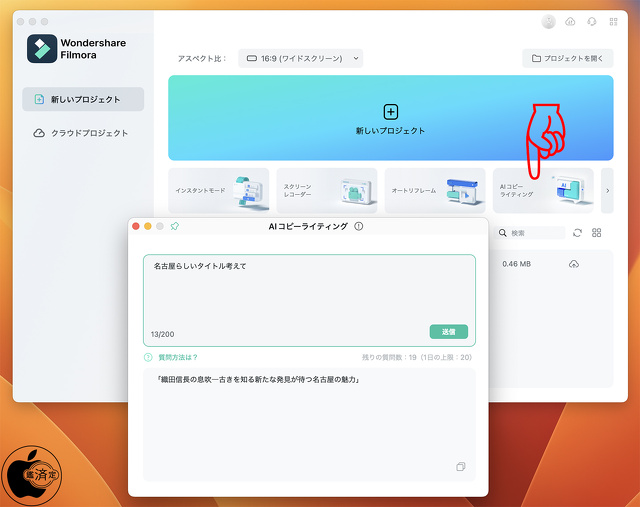Click the prompt text box 名古屋らしいタイトル考えて

309,300
